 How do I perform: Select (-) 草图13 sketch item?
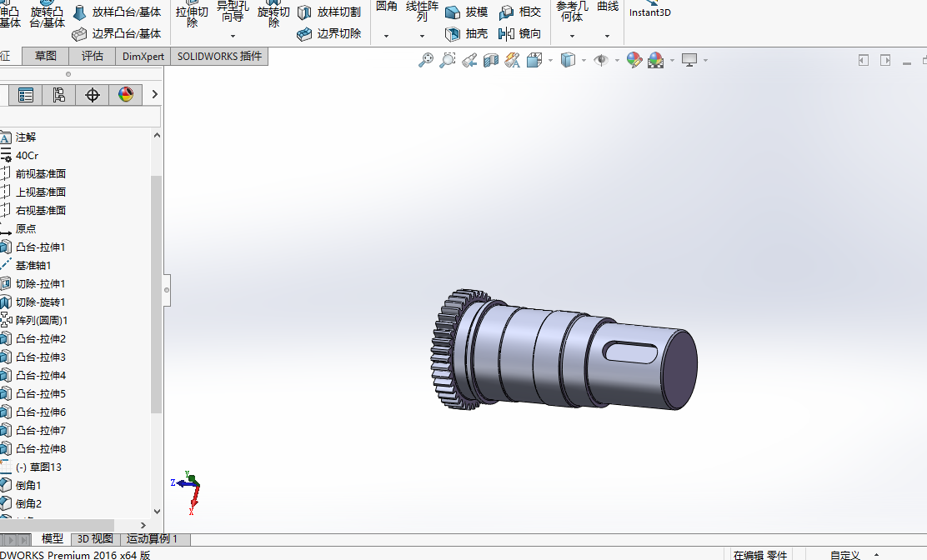coord(38,467)
